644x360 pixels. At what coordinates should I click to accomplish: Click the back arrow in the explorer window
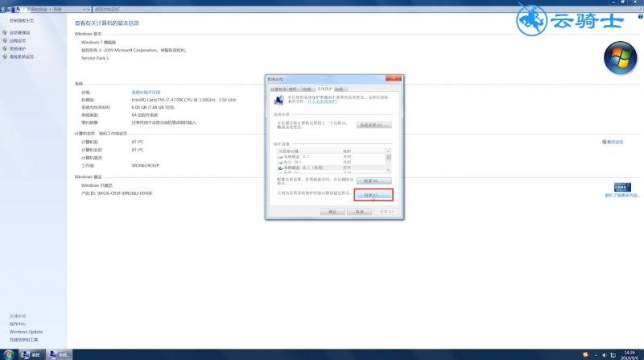[x=3, y=9]
